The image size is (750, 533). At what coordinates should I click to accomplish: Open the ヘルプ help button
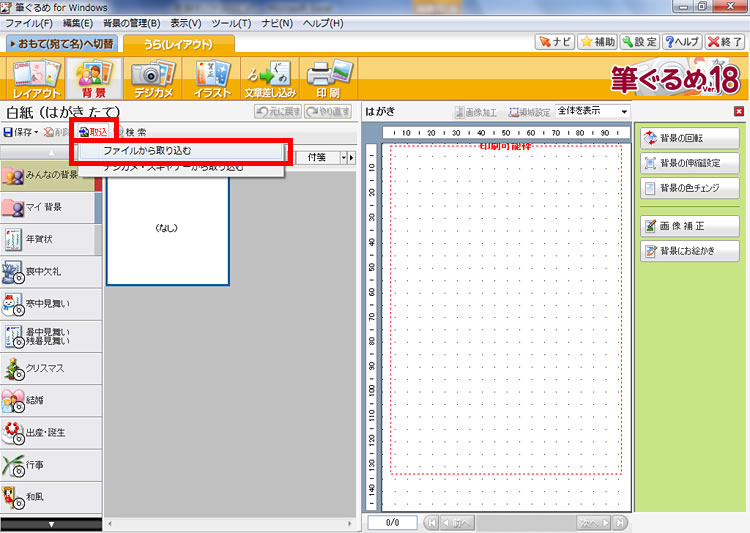click(682, 42)
